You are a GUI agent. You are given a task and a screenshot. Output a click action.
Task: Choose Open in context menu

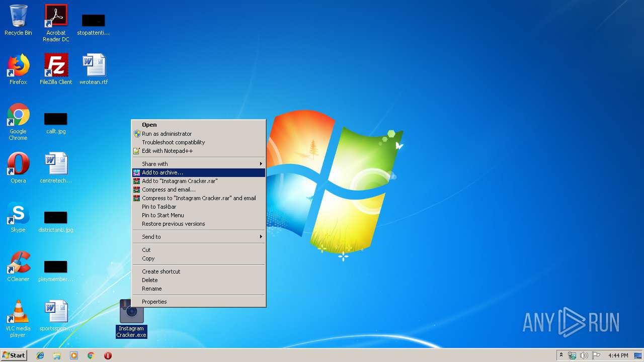[x=199, y=125]
